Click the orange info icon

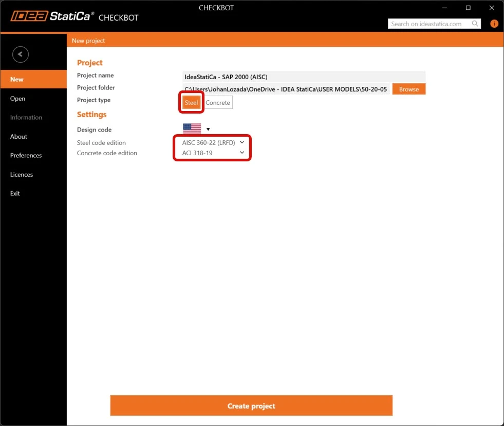494,24
